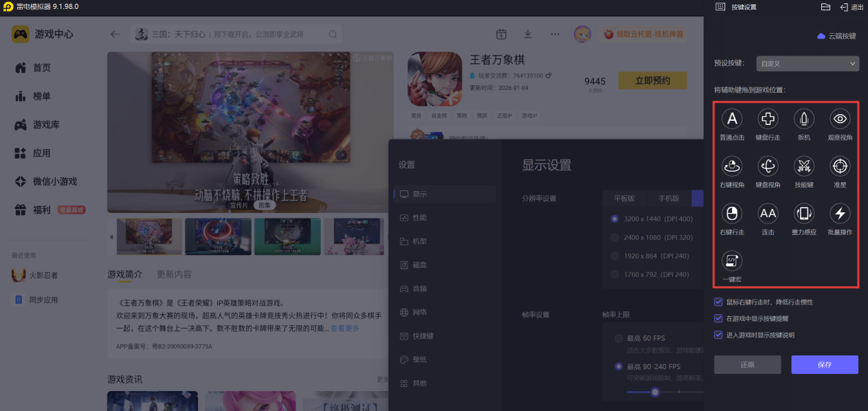
Task: Toggle 鼠标右键行走时降低行走惯性 checkbox
Action: pos(718,302)
